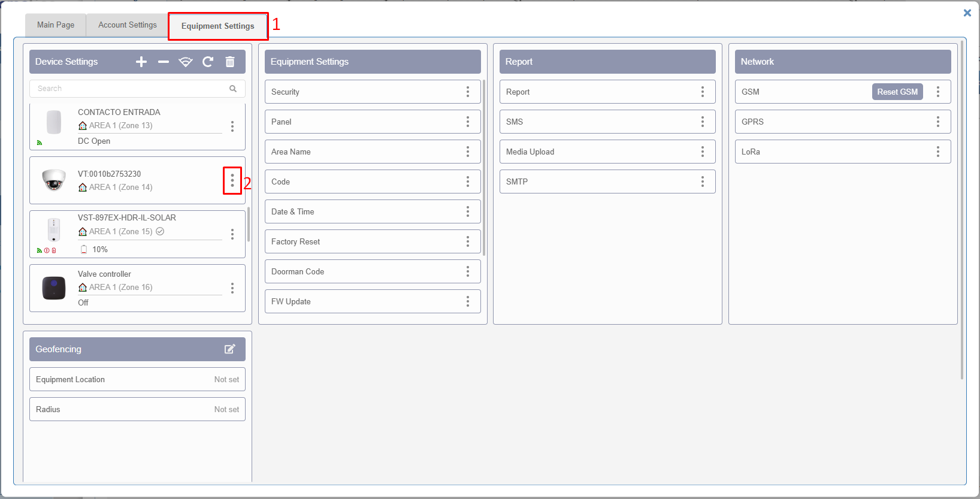Screen dimensions: 980x499
Task: Open the LoRa network options menu
Action: pyautogui.click(x=938, y=152)
